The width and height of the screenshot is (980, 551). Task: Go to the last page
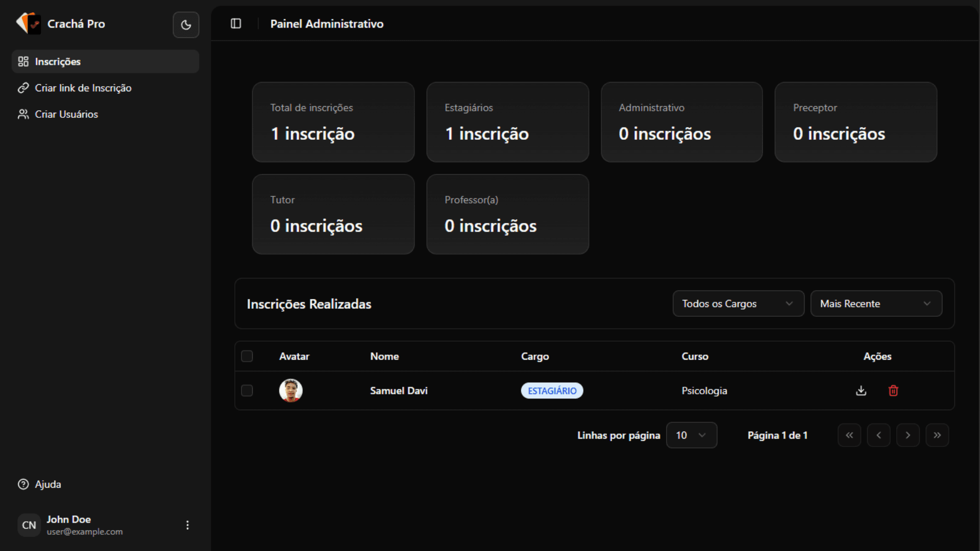coord(937,435)
